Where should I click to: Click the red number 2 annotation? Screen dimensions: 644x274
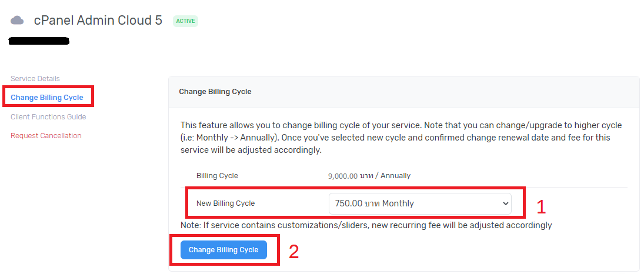coord(293,252)
